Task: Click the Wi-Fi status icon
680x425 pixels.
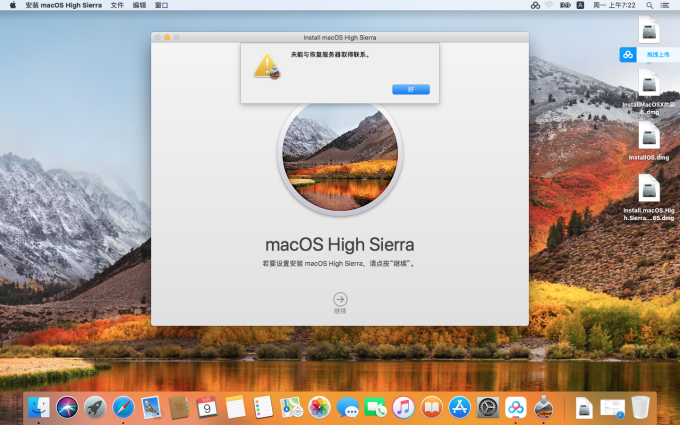Action: pos(549,5)
